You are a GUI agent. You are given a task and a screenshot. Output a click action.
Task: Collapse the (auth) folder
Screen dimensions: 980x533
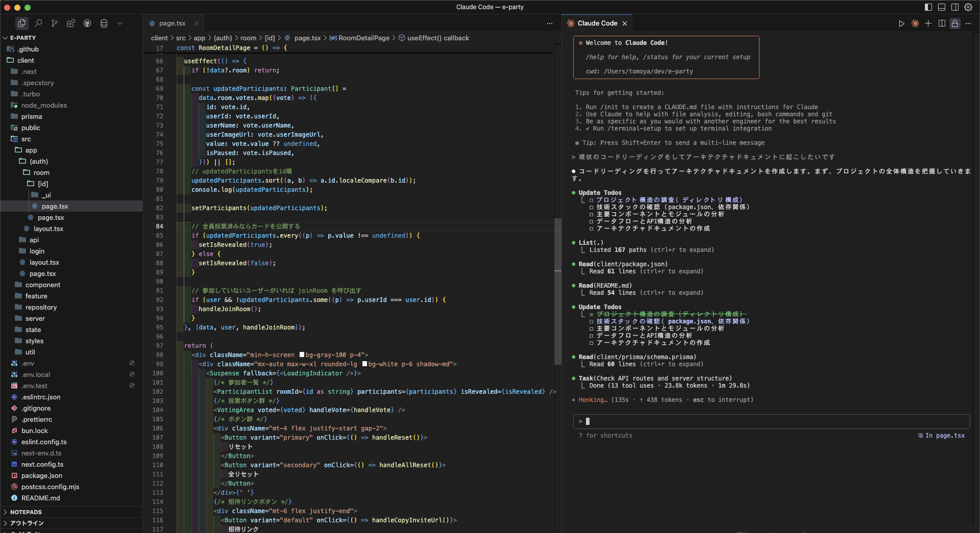coord(39,161)
